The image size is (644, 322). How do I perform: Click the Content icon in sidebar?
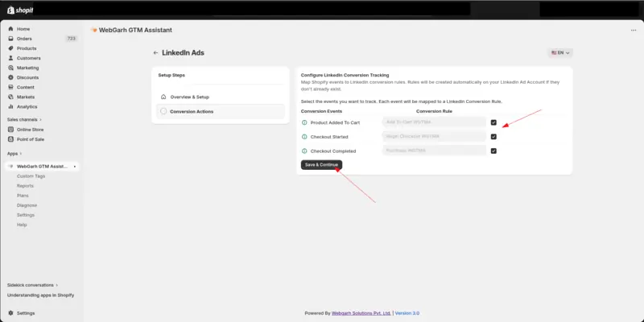coord(10,87)
